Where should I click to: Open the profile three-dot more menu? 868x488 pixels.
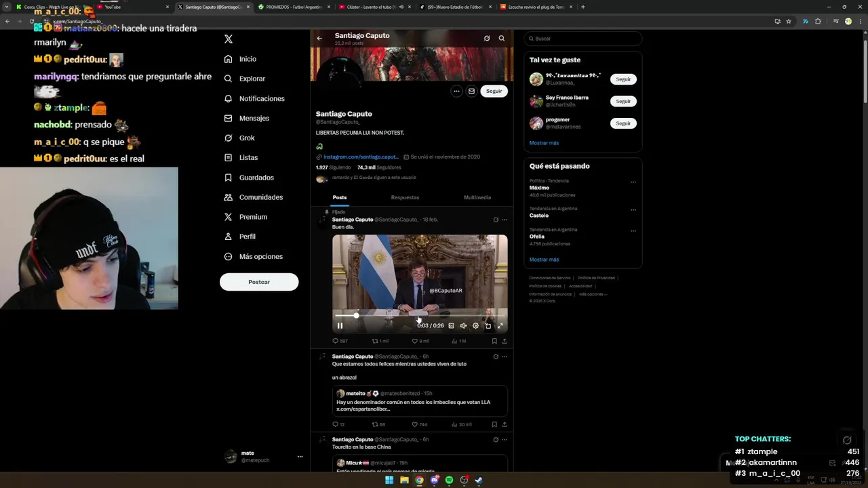coord(456,91)
